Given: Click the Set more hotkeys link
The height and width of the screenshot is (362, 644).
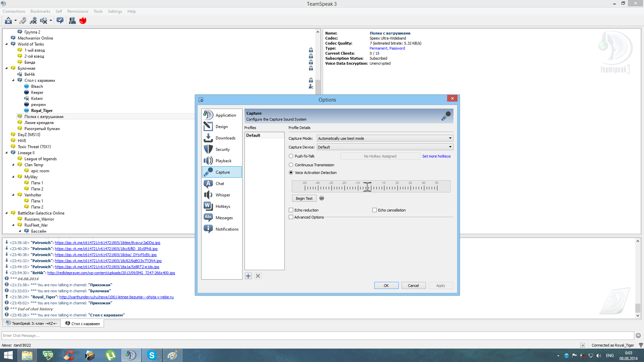Looking at the screenshot, I should click(436, 156).
